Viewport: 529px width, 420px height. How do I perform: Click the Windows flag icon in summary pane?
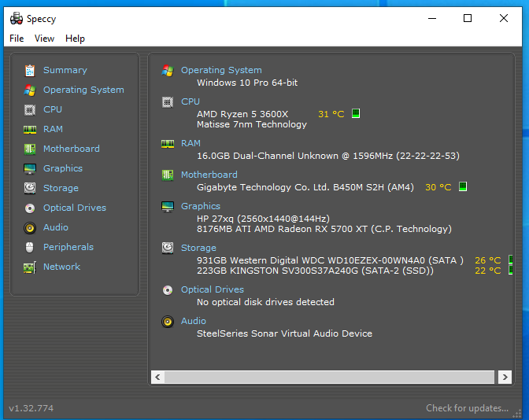[x=168, y=71]
